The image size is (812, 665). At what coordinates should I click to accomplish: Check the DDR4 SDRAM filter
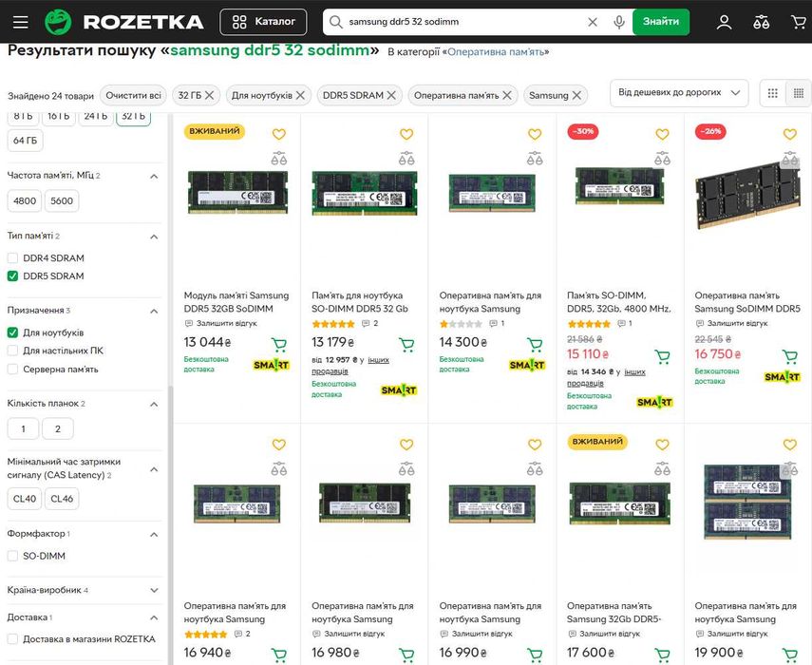click(x=13, y=257)
